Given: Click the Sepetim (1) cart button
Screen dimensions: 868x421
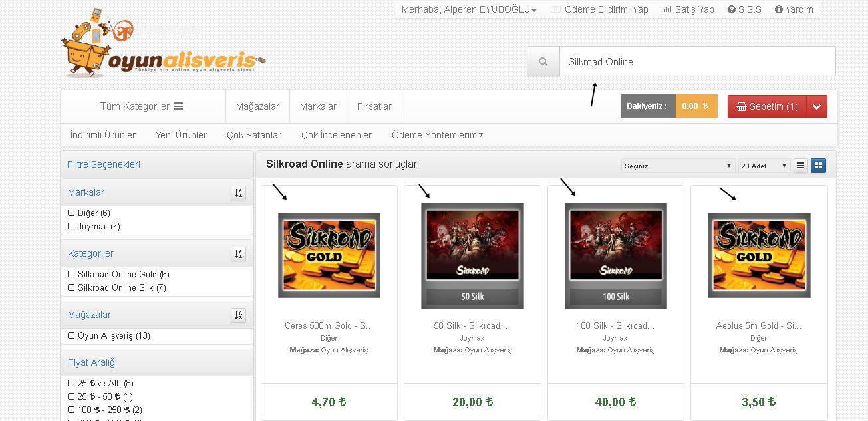Looking at the screenshot, I should pos(767,107).
